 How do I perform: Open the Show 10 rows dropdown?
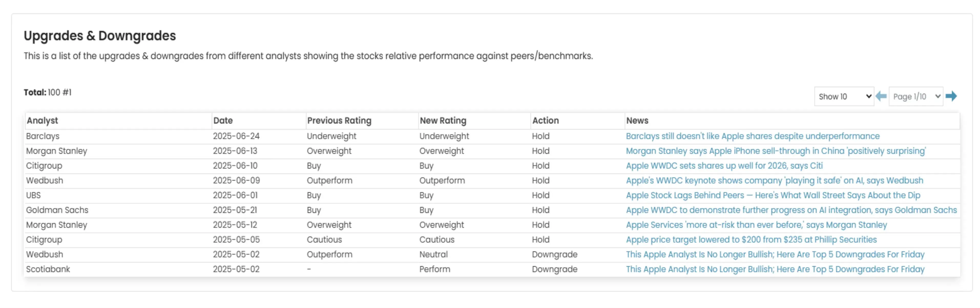pos(844,97)
